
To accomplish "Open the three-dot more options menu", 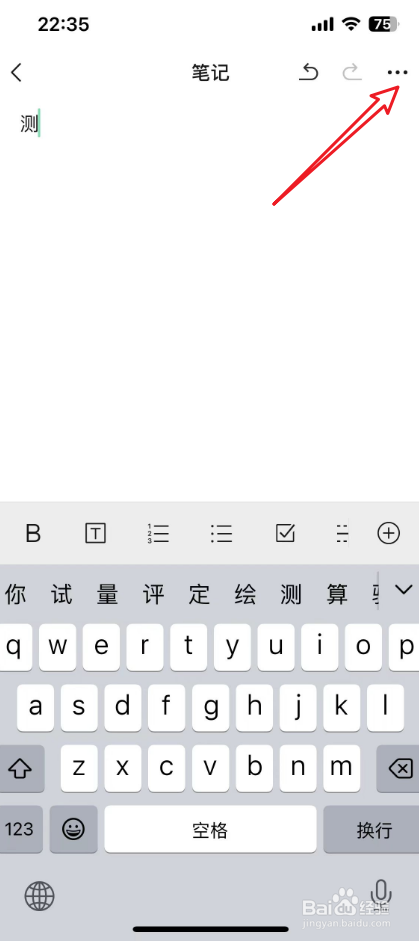I will tap(397, 73).
